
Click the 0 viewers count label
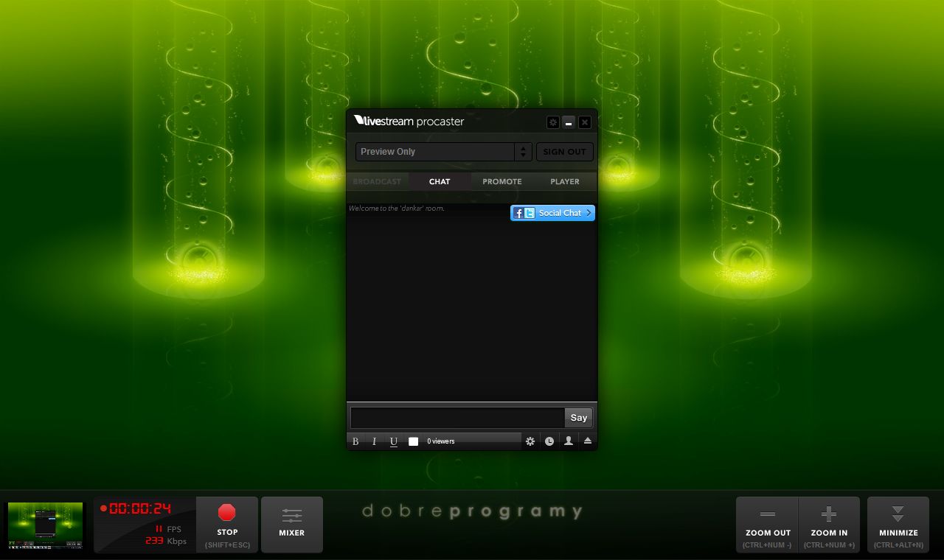pos(441,441)
